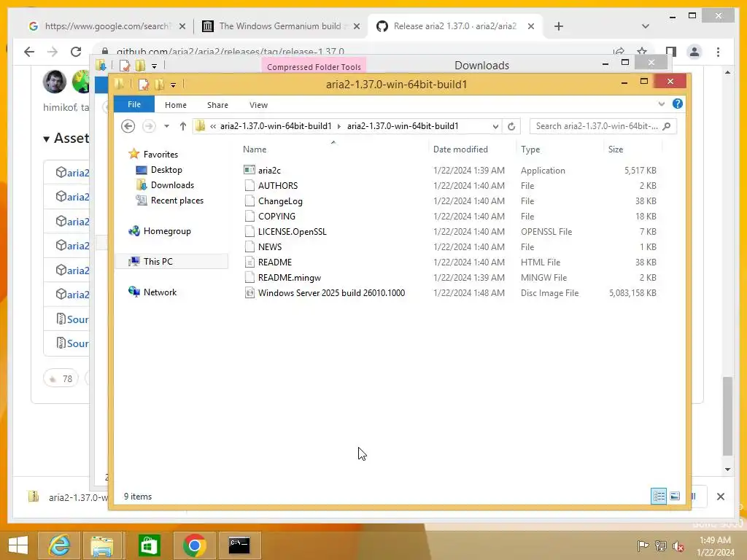Switch to details view layout
Image resolution: width=747 pixels, height=560 pixels.
(659, 496)
